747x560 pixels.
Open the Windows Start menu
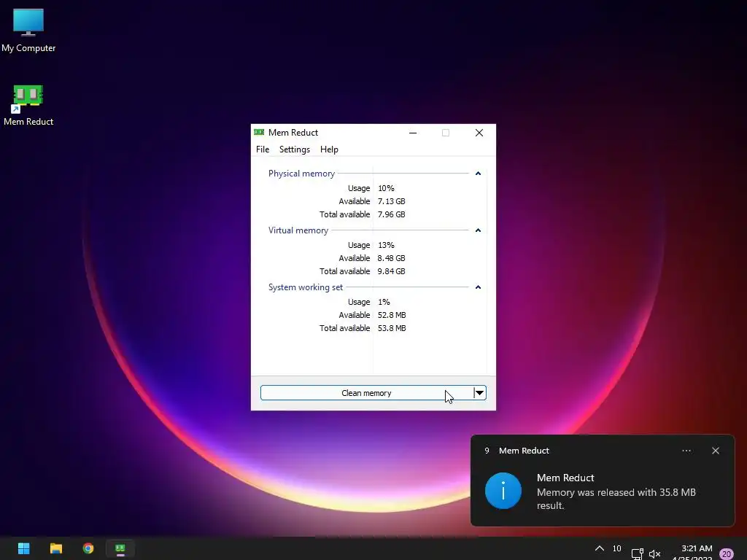(23, 548)
